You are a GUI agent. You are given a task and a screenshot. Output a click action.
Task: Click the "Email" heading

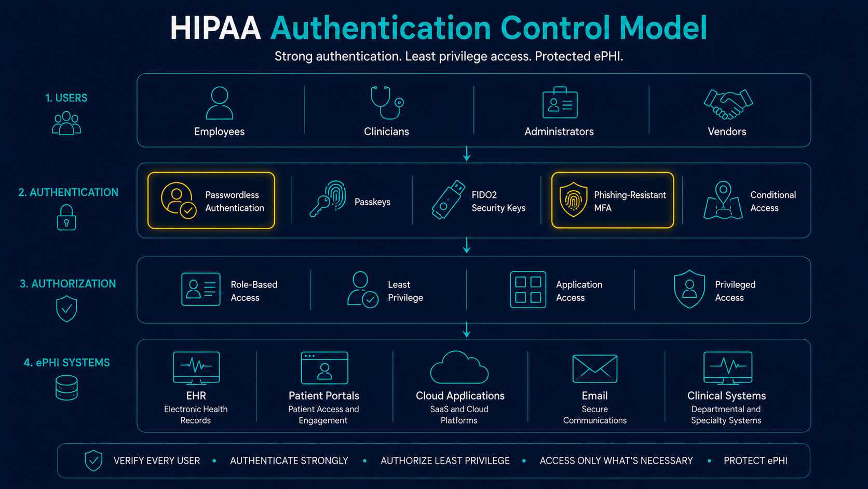point(595,396)
